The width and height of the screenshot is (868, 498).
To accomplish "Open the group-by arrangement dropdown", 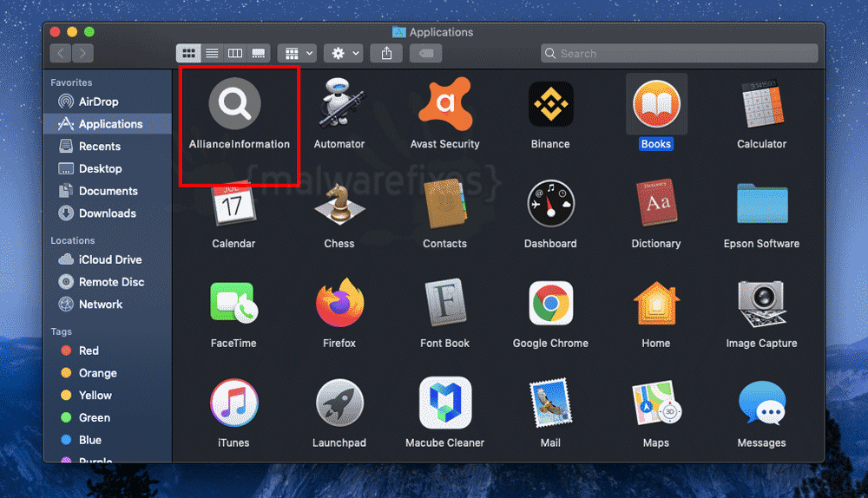I will [297, 53].
